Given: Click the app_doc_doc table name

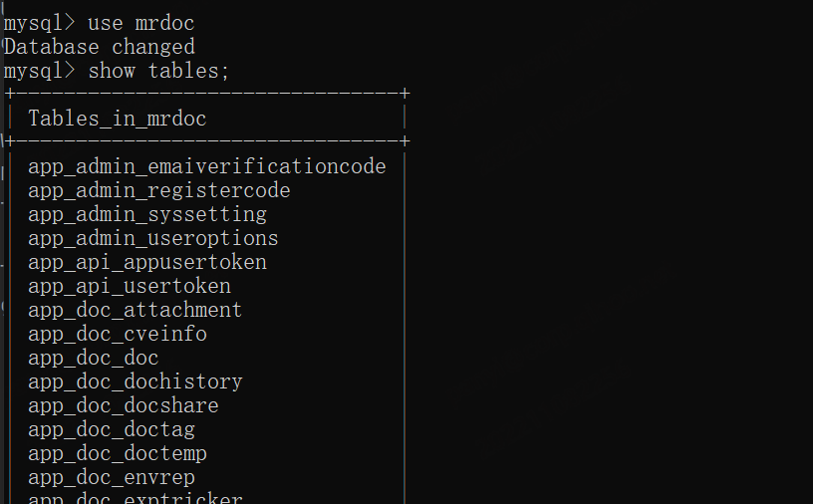Looking at the screenshot, I should click(94, 358).
